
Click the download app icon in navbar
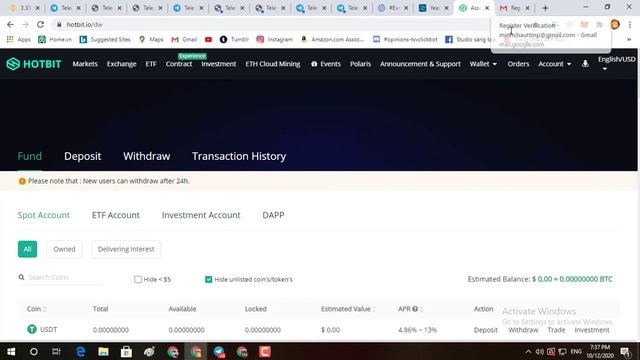click(x=585, y=64)
